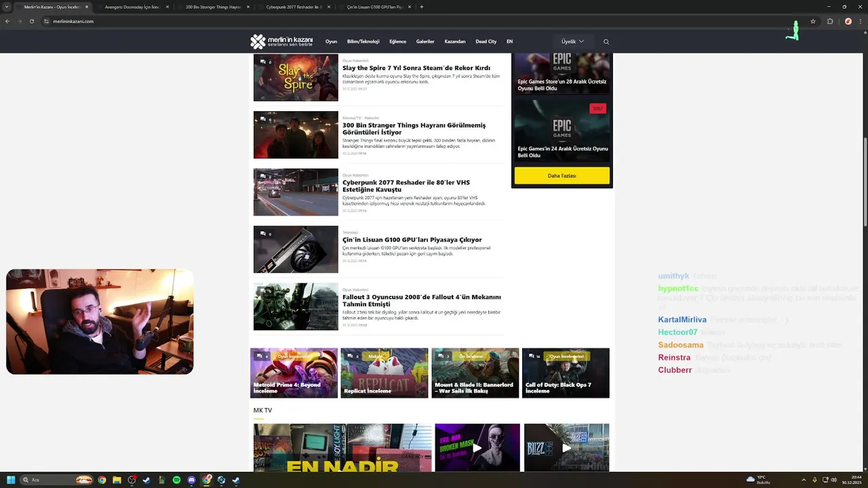The width and height of the screenshot is (868, 488).
Task: Open Epic Games 24 Aralık free game
Action: [x=562, y=152]
